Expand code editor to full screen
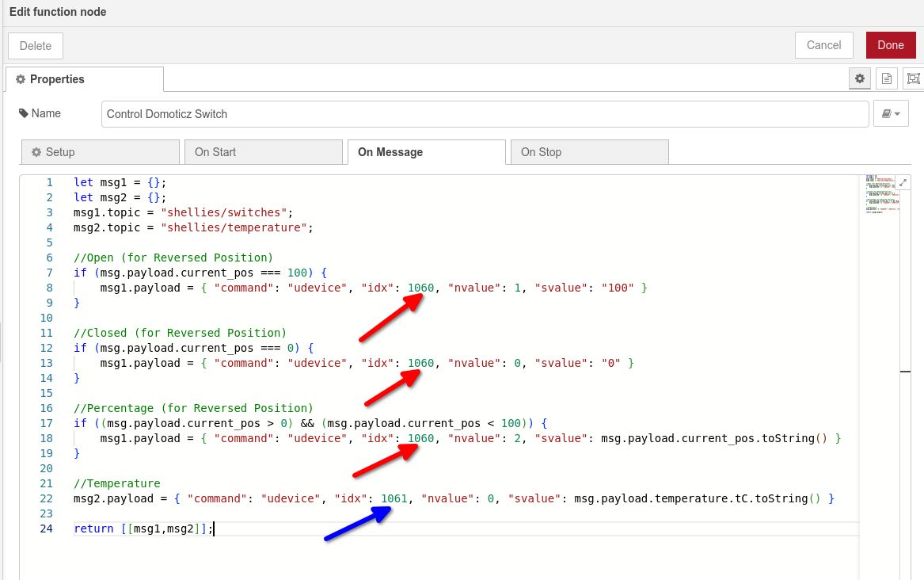Viewport: 924px width, 580px height. click(x=903, y=183)
